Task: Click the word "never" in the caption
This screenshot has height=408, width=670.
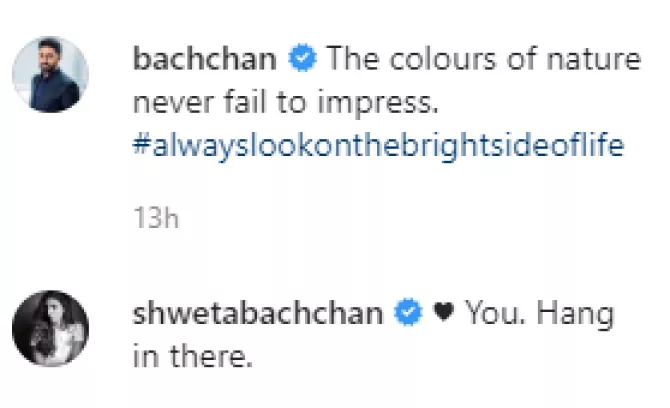Action: (x=168, y=102)
